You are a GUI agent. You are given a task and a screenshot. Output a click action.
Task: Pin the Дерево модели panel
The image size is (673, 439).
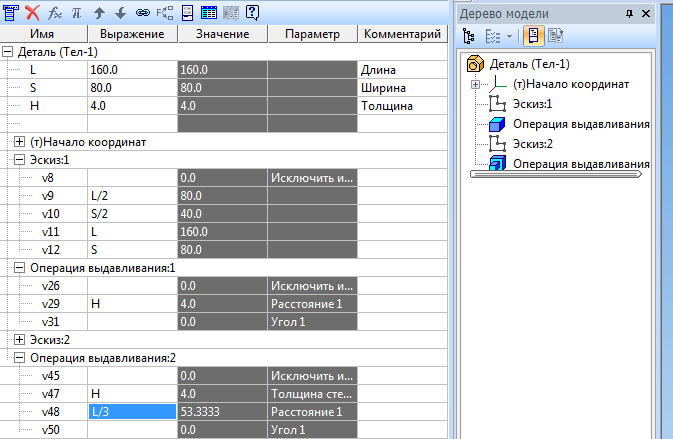click(x=629, y=14)
